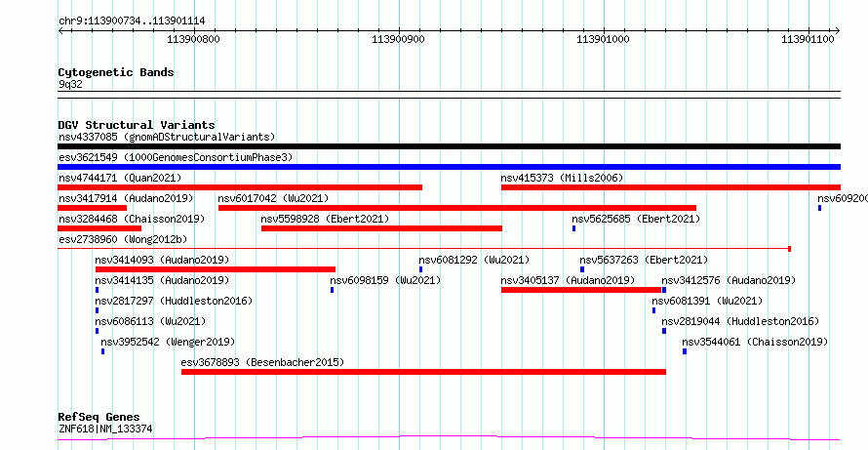The height and width of the screenshot is (450, 868).
Task: Click nsv3412576 (Audano2019) label
Action: [x=729, y=280]
